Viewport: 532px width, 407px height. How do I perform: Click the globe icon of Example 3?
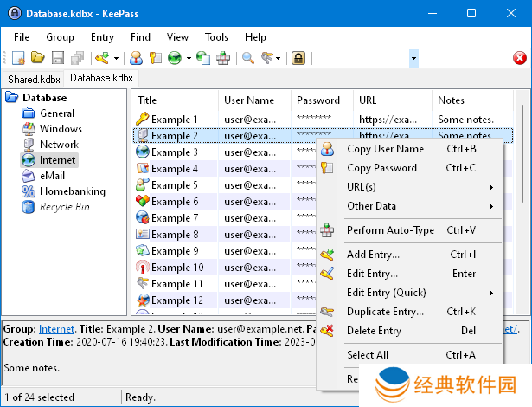143,152
